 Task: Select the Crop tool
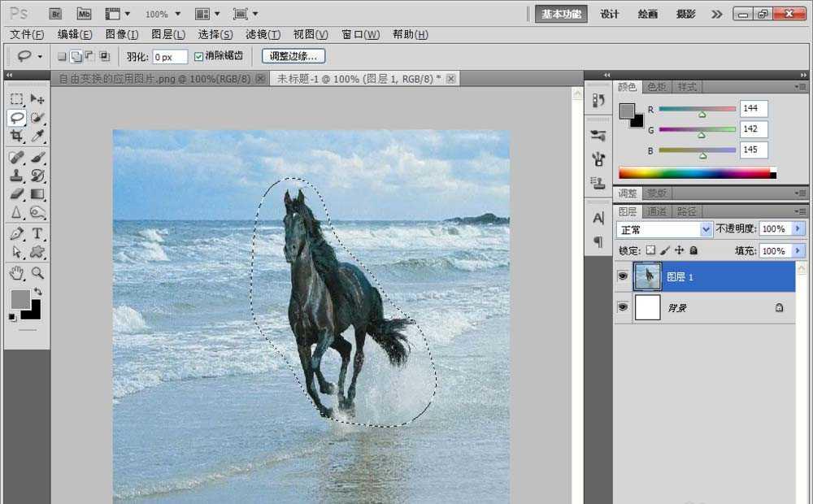point(16,137)
